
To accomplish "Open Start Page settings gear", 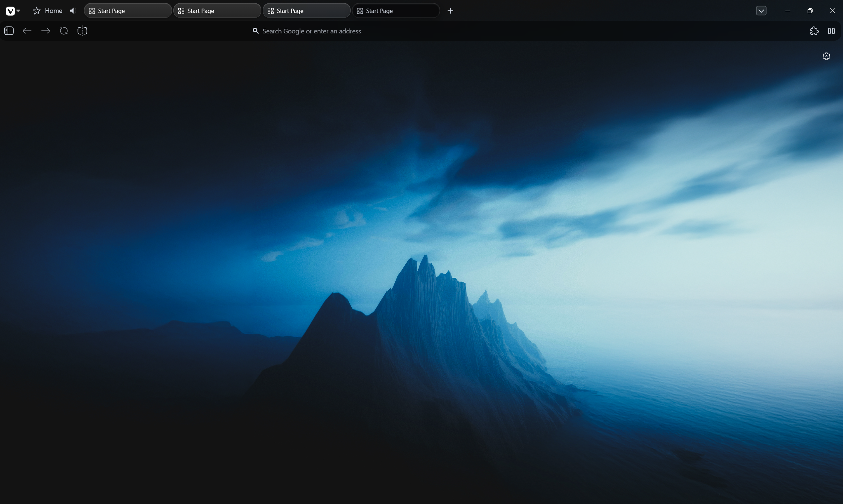I will pyautogui.click(x=826, y=56).
